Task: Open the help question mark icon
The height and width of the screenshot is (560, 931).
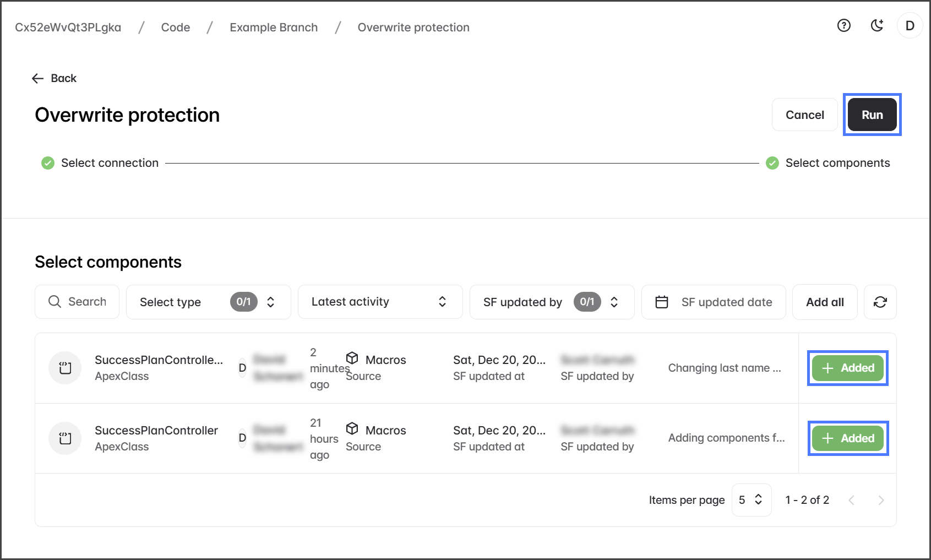Action: coord(843,26)
